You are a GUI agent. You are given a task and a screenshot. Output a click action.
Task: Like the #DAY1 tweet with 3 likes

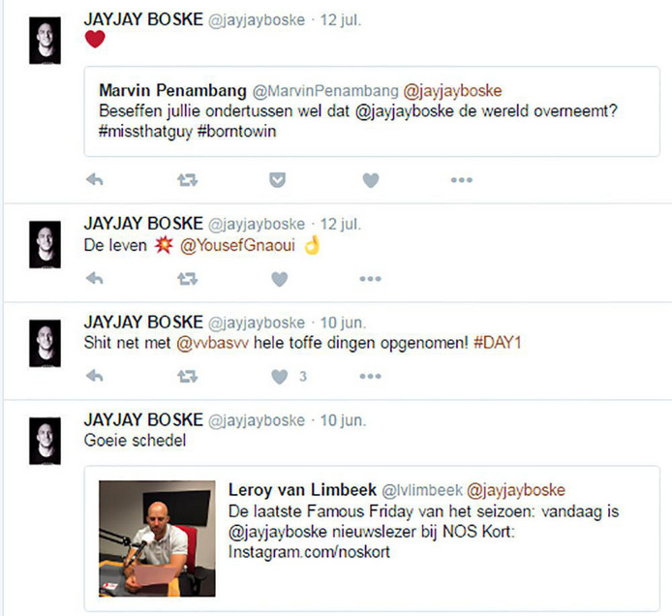coord(280,377)
